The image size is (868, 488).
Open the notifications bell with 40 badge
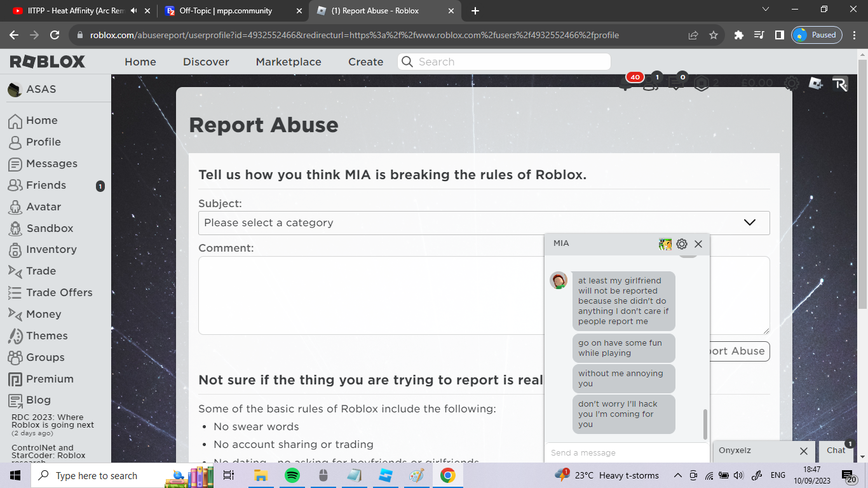(x=626, y=83)
